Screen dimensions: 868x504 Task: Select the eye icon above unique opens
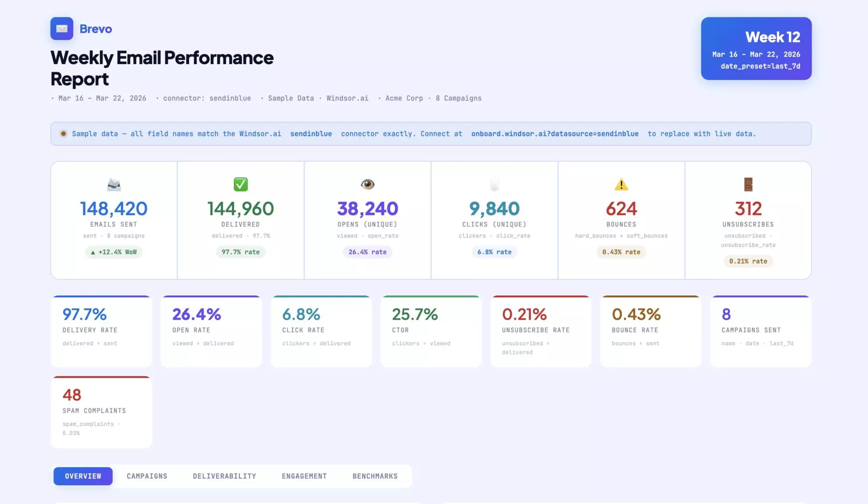tap(367, 185)
